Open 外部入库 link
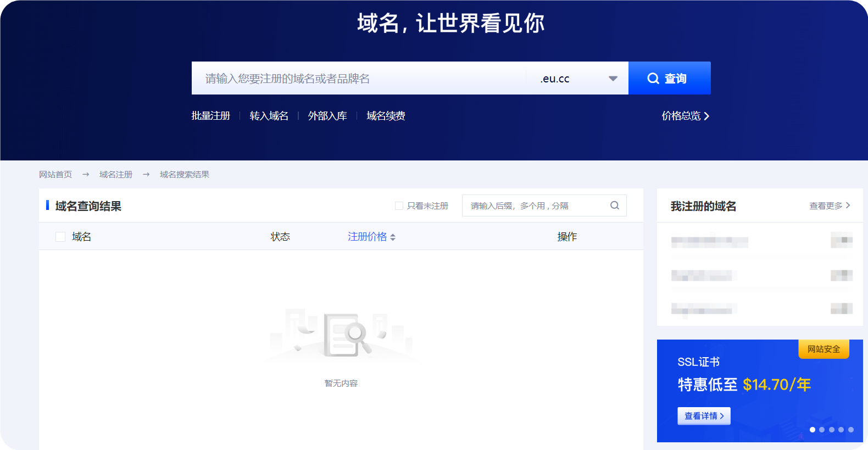Screen dimensions: 868x450 pos(327,116)
